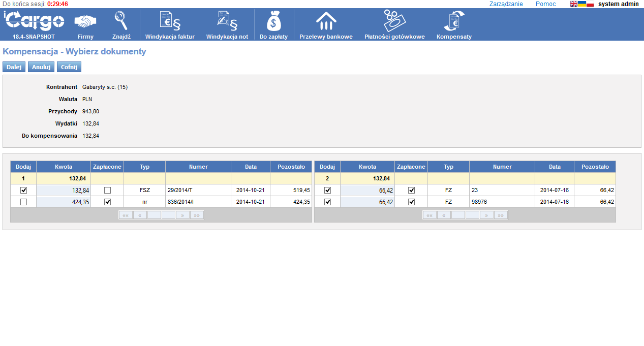The height and width of the screenshot is (346, 644).
Task: Open Windykacja faktur section
Action: (x=170, y=21)
